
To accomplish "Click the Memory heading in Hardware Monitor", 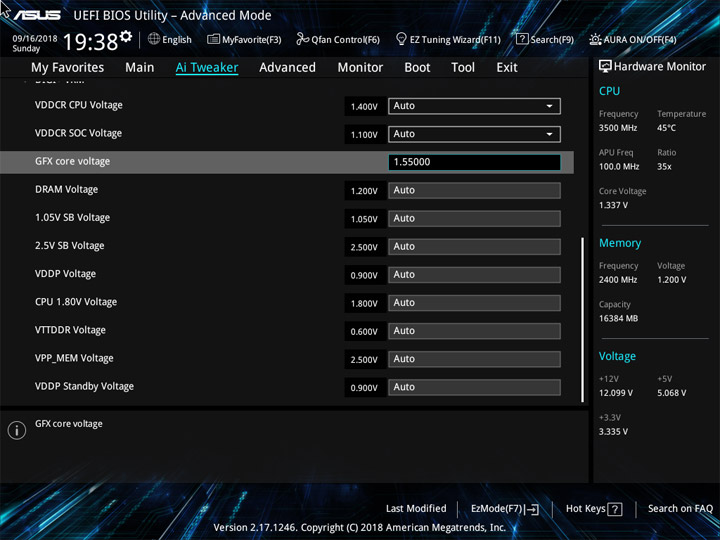I will point(620,243).
